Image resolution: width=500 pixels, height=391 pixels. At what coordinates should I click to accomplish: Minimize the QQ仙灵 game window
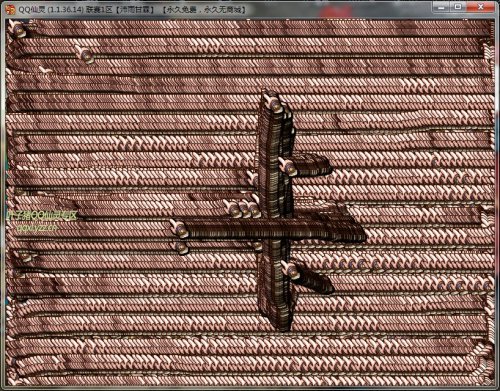441,6
